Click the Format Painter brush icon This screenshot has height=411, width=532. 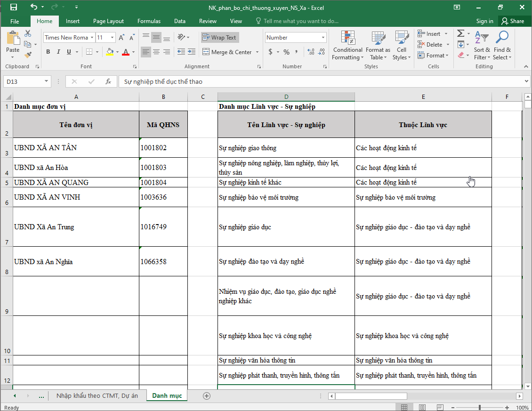click(x=28, y=55)
